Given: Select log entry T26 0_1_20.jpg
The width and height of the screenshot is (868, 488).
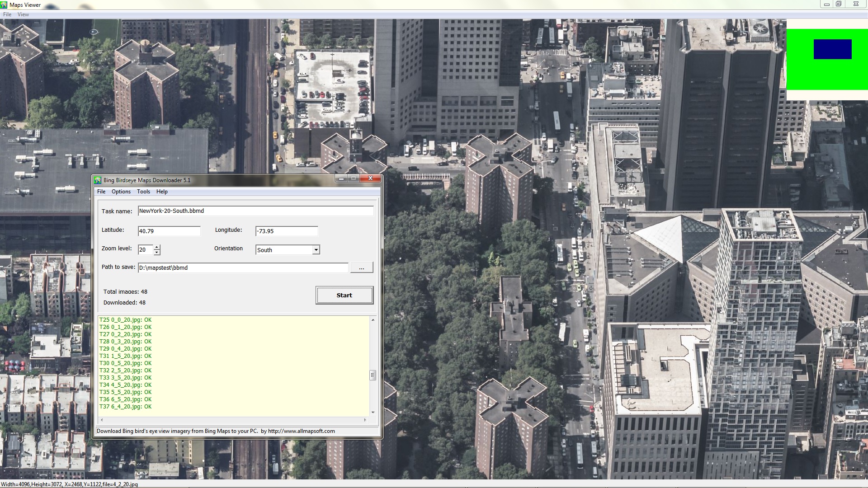Looking at the screenshot, I should click(125, 327).
